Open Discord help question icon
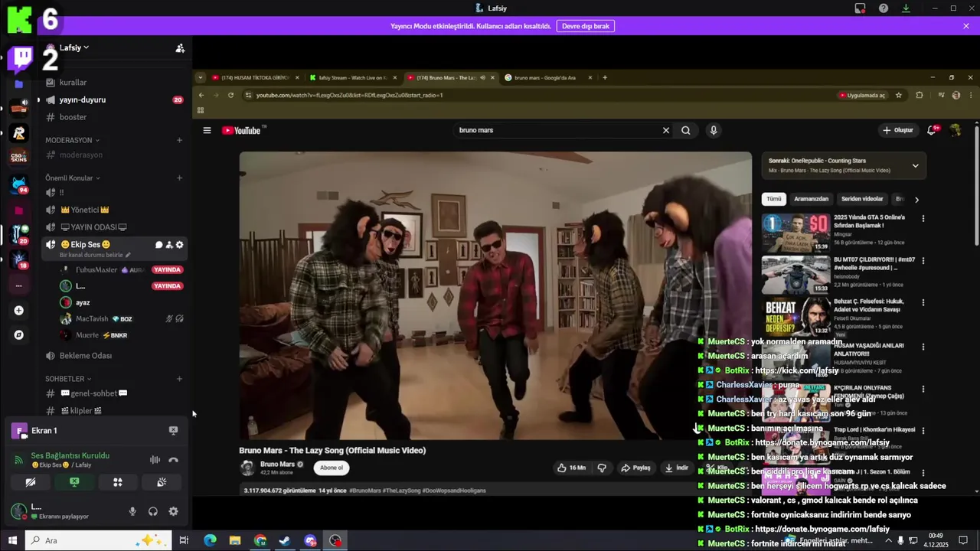980x551 pixels. pyautogui.click(x=884, y=8)
